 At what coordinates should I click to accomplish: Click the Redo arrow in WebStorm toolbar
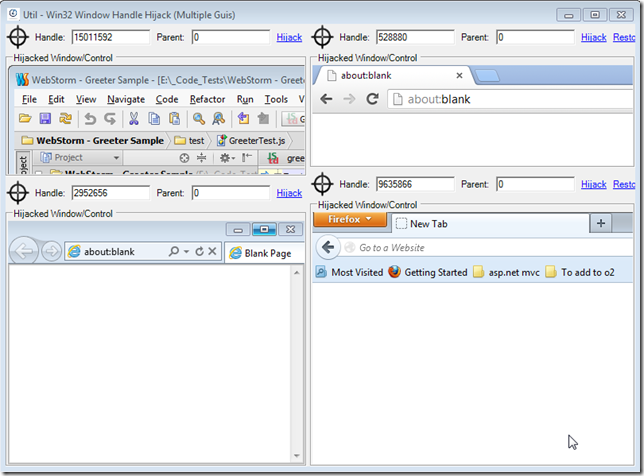coord(110,119)
